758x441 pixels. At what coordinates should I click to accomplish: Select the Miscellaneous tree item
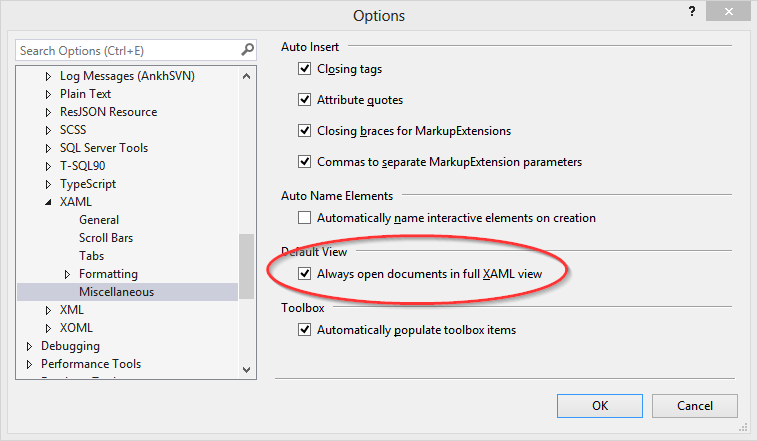point(117,292)
